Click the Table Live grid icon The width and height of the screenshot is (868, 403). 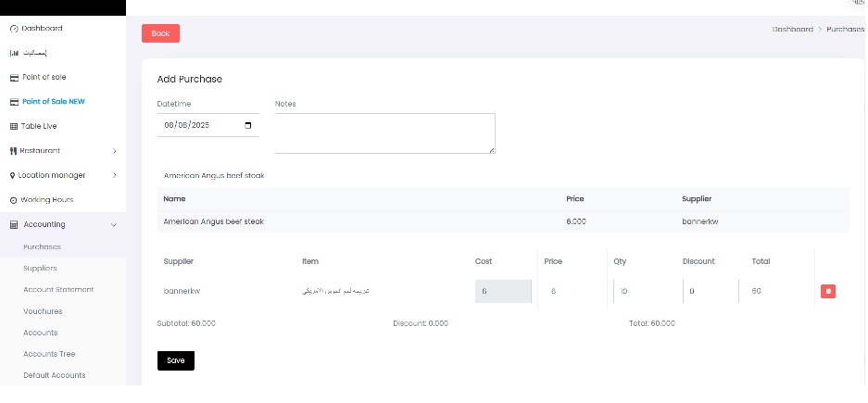[14, 126]
